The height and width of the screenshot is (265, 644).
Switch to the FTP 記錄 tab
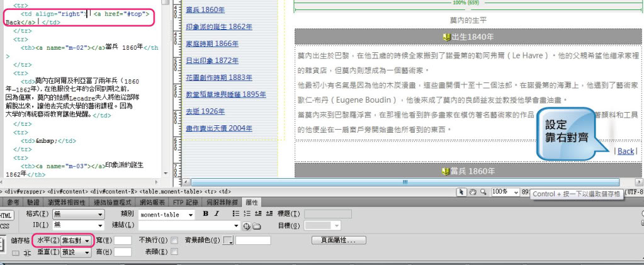[184, 202]
